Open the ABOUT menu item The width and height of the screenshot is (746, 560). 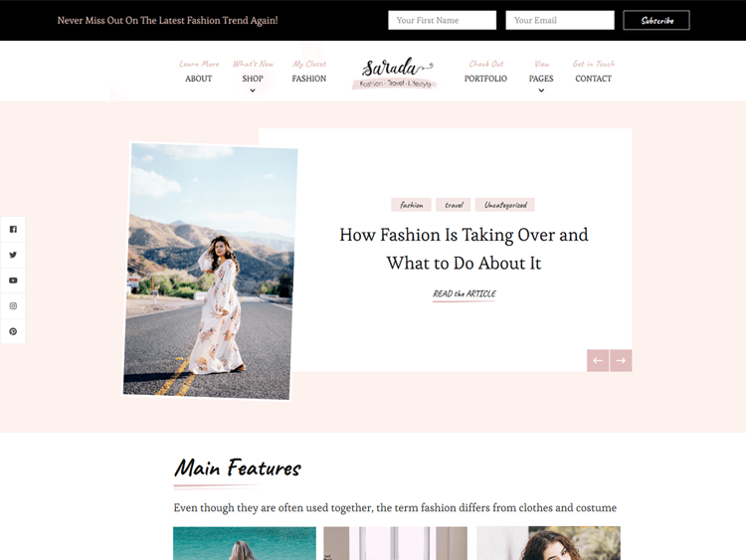pos(198,79)
